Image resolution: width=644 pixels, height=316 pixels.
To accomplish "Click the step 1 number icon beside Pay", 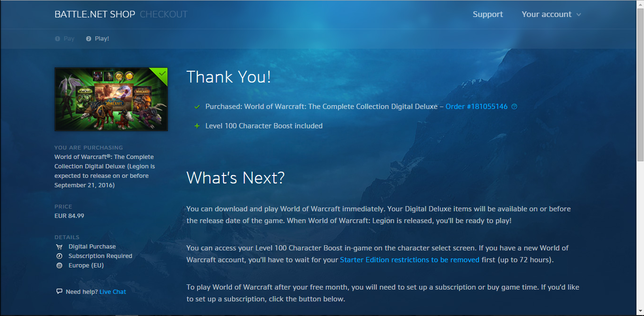I will [x=58, y=39].
